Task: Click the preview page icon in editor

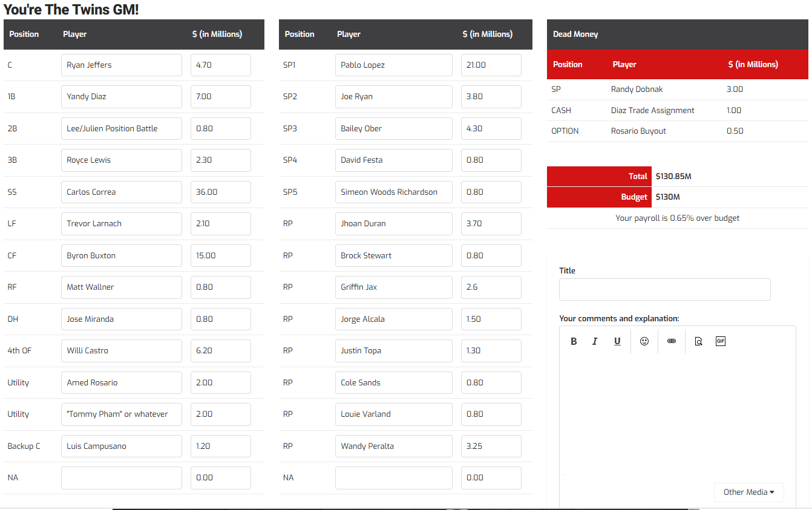Action: 698,341
